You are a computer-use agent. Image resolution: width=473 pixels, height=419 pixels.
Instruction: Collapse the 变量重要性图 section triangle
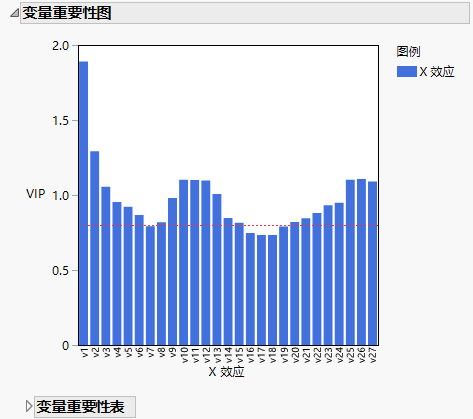pos(14,13)
